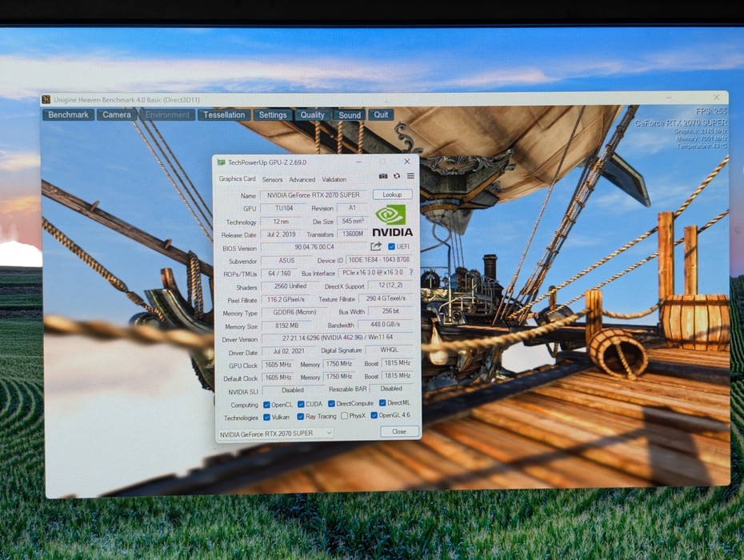This screenshot has height=560, width=744.
Task: Click the FPS counter in Heaven window
Action: click(710, 111)
